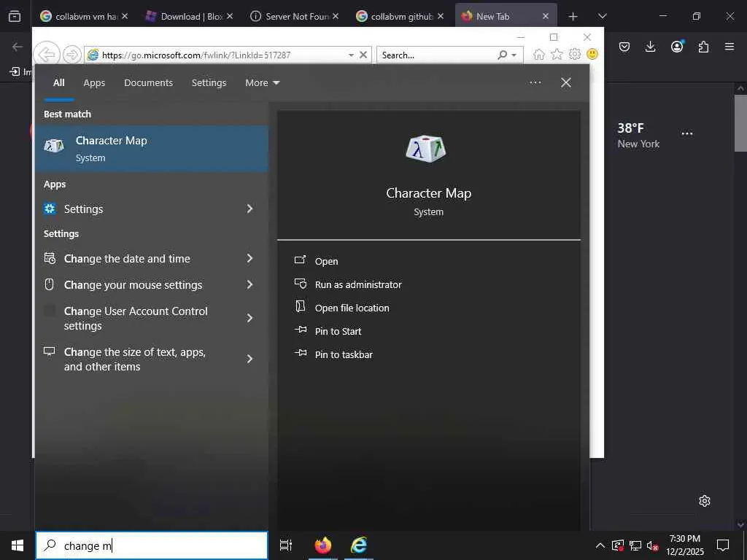Click the Windows Start button
The height and width of the screenshot is (560, 747).
click(x=18, y=545)
